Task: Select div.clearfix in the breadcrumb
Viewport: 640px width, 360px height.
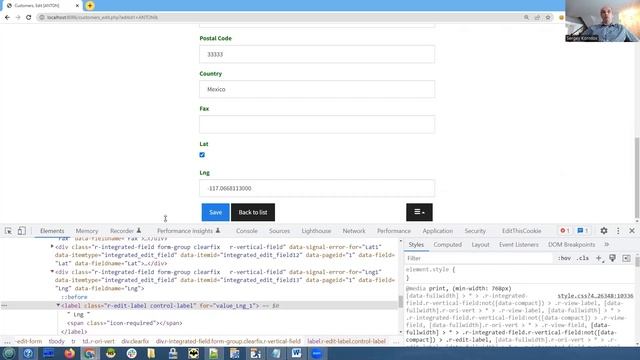Action: pyautogui.click(x=135, y=341)
